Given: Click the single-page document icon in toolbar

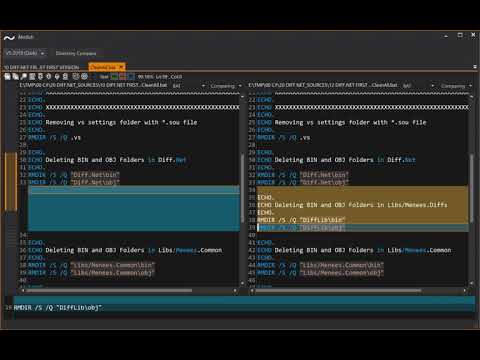Looking at the screenshot, I should (x=7, y=77).
